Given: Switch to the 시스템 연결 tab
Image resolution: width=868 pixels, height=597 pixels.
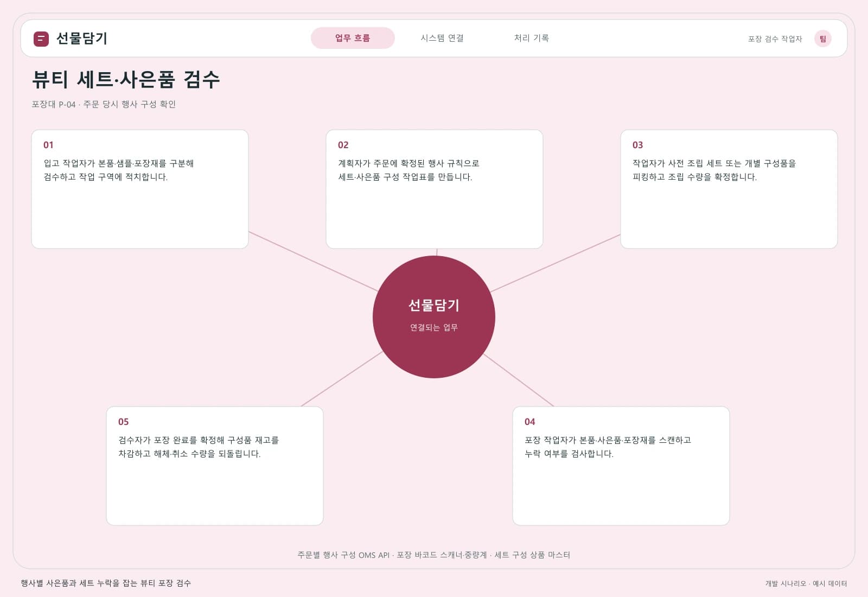Looking at the screenshot, I should point(442,38).
